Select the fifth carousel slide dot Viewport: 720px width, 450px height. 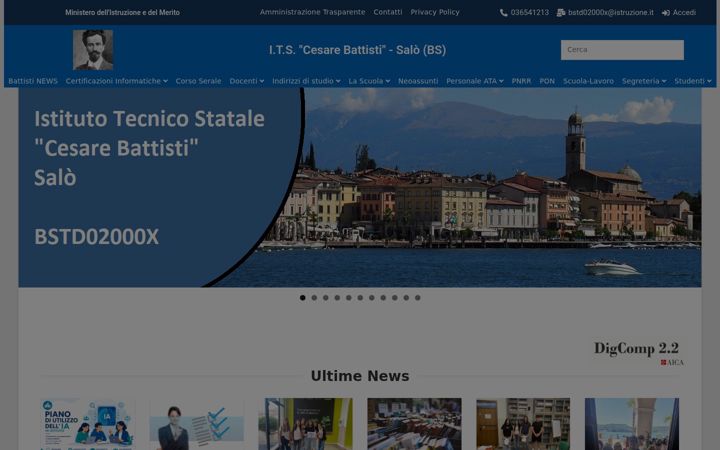pos(349,298)
